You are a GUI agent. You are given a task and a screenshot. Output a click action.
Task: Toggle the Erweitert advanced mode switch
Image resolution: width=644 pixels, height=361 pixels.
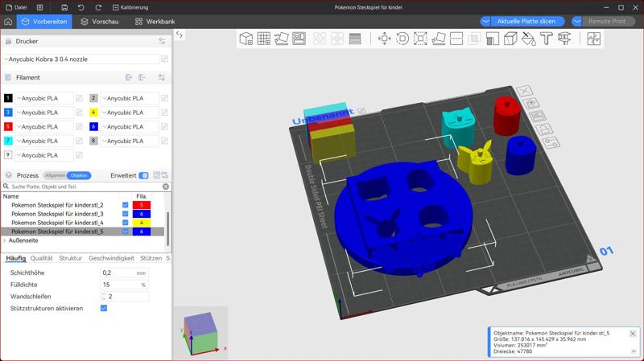coord(143,175)
